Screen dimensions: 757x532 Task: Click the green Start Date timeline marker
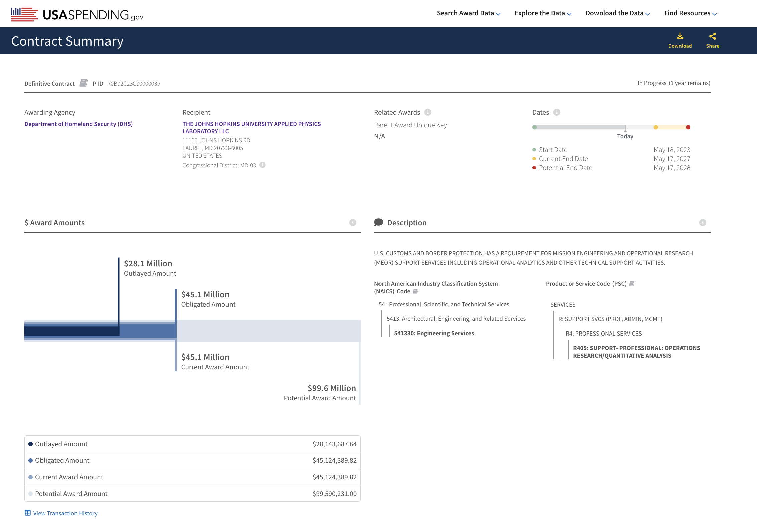pos(535,127)
